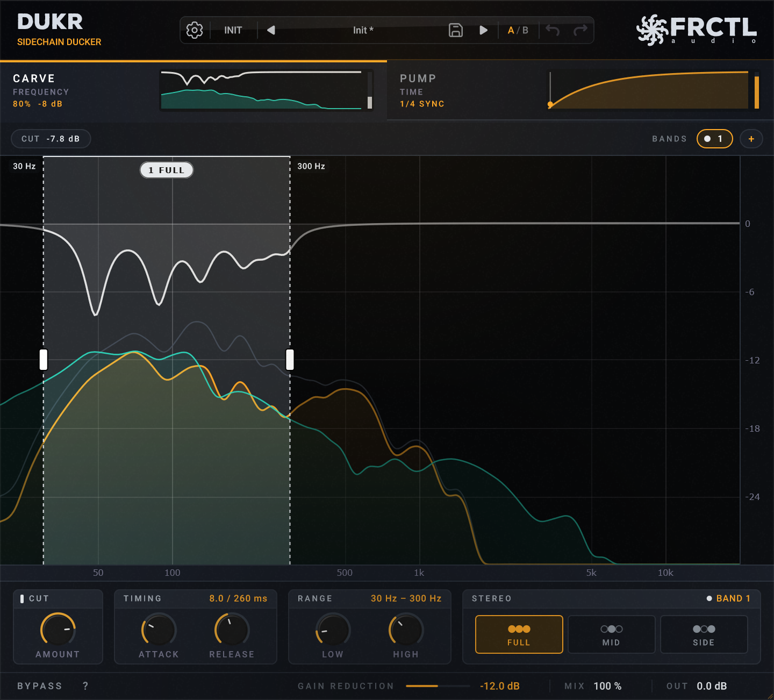The image size is (774, 700).
Task: Click the LOW range knob
Action: pyautogui.click(x=333, y=630)
